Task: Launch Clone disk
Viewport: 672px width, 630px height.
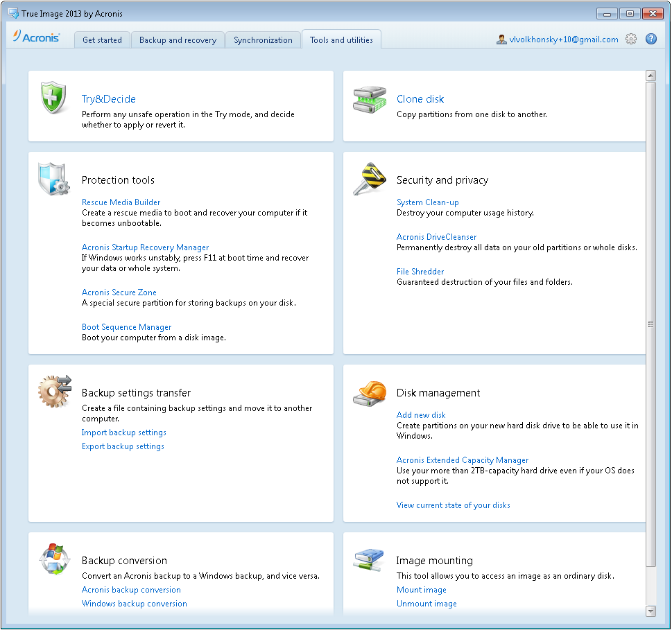Action: point(420,99)
